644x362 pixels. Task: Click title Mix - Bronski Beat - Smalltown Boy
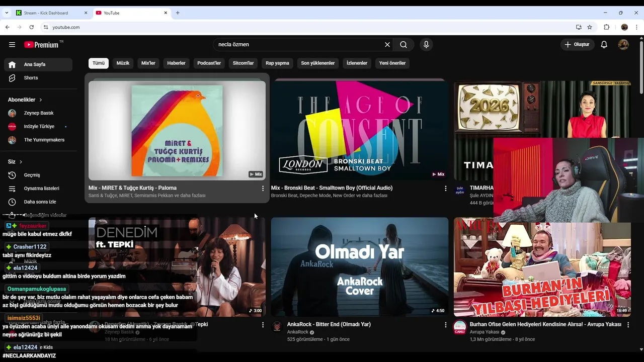tap(332, 188)
